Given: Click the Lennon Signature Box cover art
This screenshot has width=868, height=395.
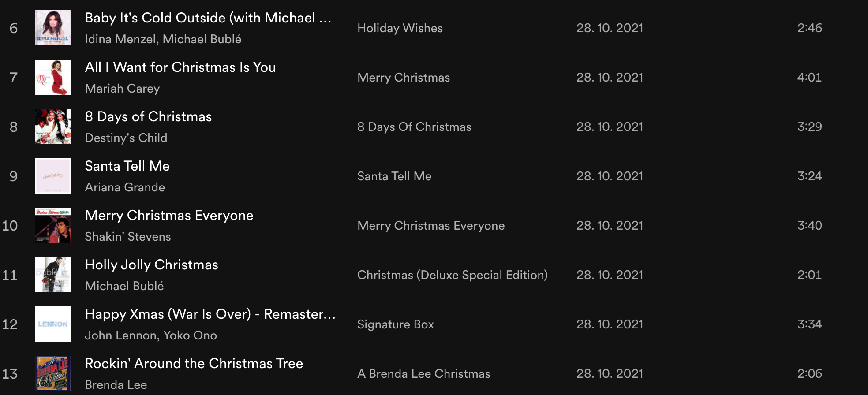Looking at the screenshot, I should coord(53,324).
